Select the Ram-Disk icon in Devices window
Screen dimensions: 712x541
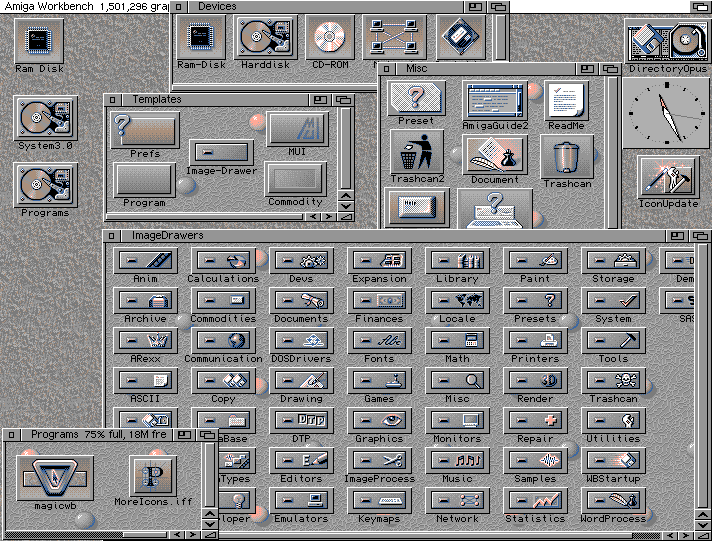pyautogui.click(x=201, y=37)
